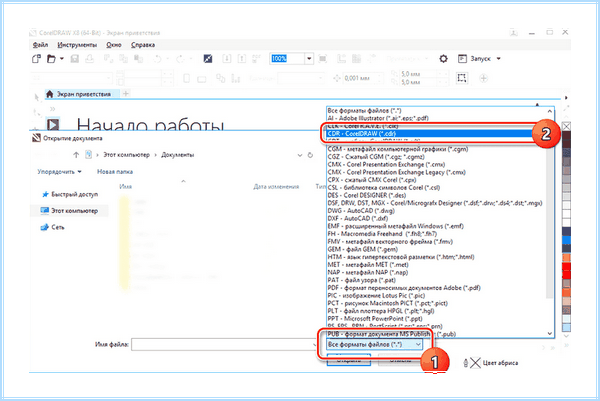Open the Окно menu

(114, 45)
